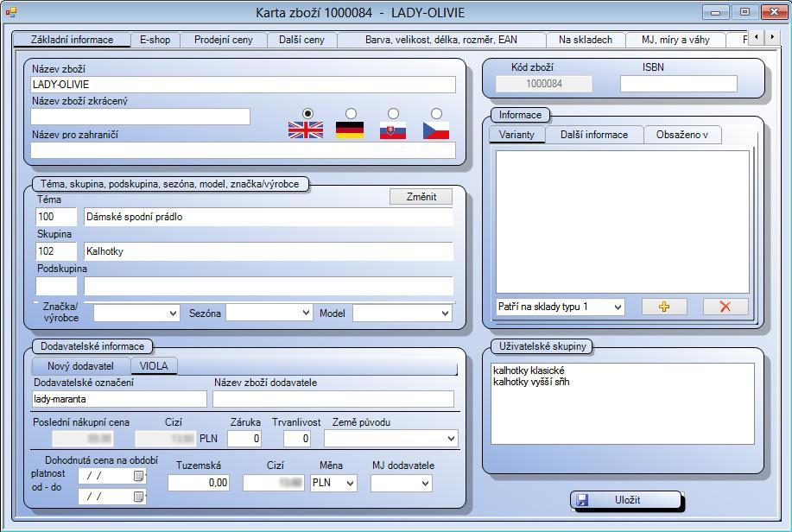The width and height of the screenshot is (792, 532).
Task: Select the Varianty tab
Action: click(516, 135)
